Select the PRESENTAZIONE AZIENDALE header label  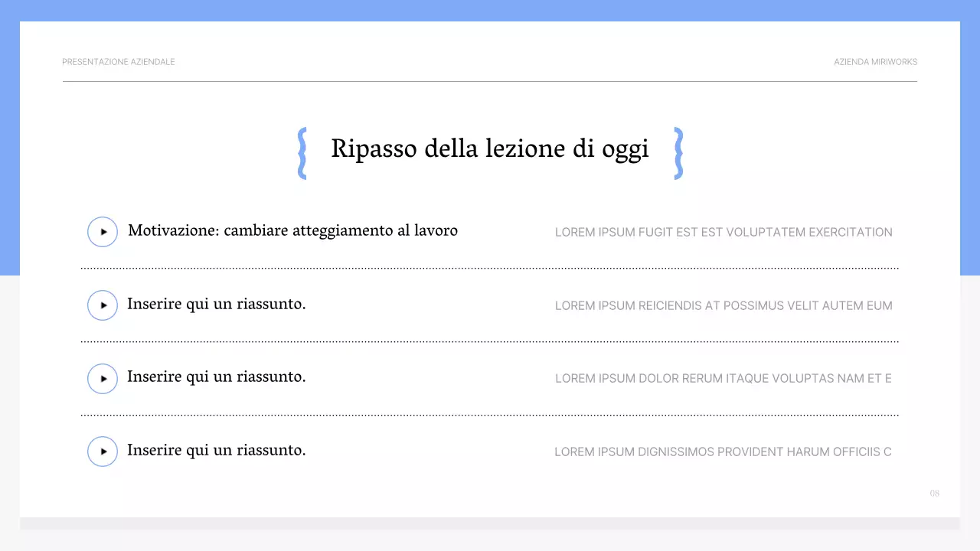pyautogui.click(x=118, y=61)
